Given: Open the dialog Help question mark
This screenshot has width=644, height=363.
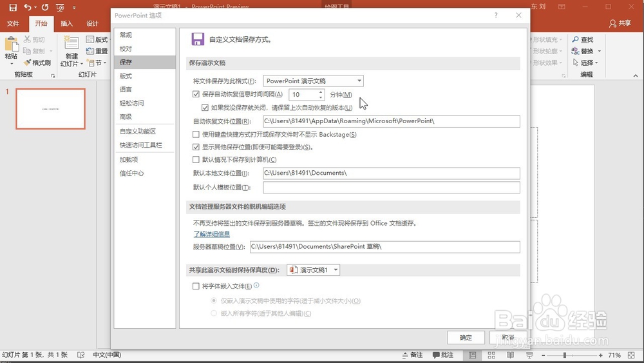Looking at the screenshot, I should (x=496, y=15).
